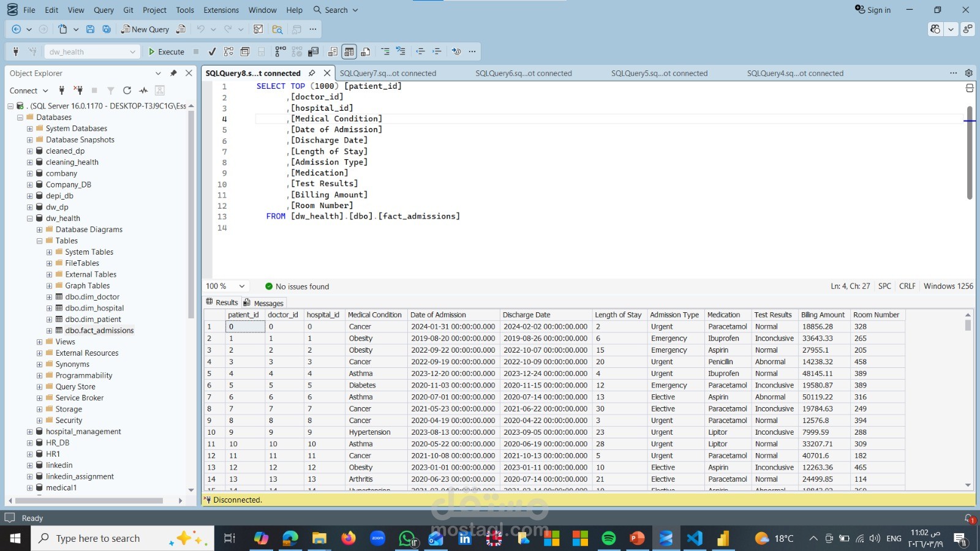Click the Save All toolbar icon
This screenshot has width=980, height=551.
tap(107, 29)
